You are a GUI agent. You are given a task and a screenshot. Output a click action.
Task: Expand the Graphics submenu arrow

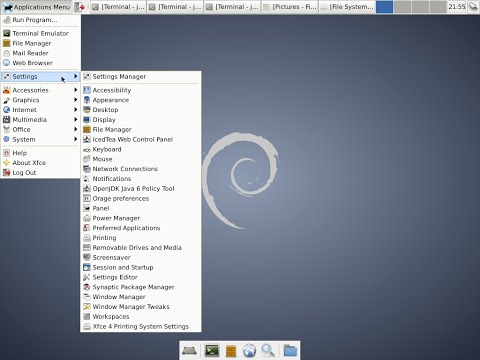tap(76, 100)
